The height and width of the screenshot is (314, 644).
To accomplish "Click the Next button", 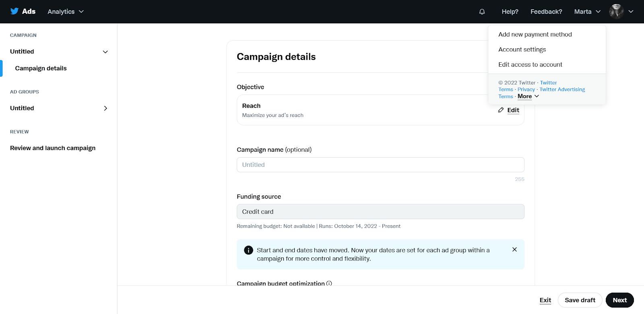I will coord(619,300).
